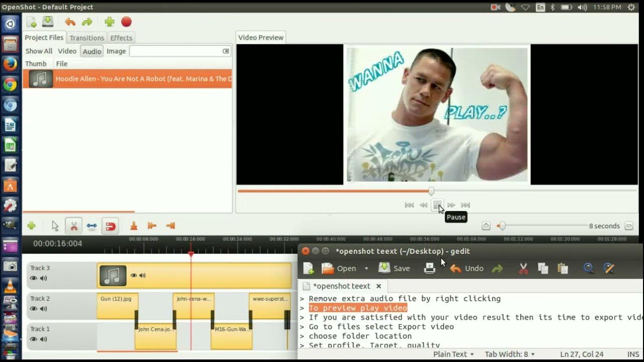Screen dimensions: 644x362
Task: Click the timeline zoom slider handle
Action: (502, 226)
